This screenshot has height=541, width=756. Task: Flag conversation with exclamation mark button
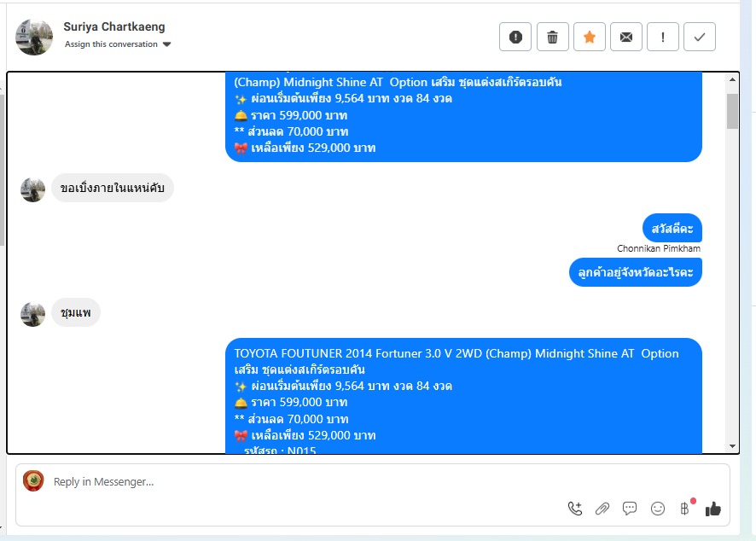[x=663, y=37]
